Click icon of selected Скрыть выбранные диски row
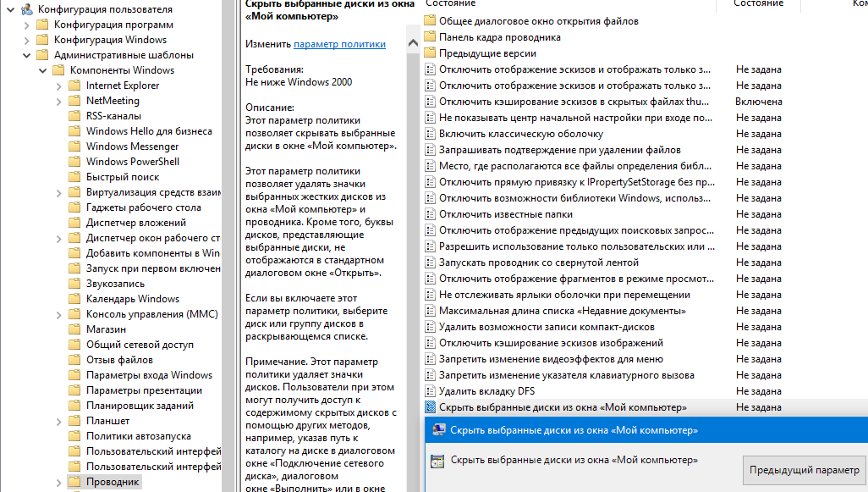Viewport: 868px width, 492px height. point(430,406)
